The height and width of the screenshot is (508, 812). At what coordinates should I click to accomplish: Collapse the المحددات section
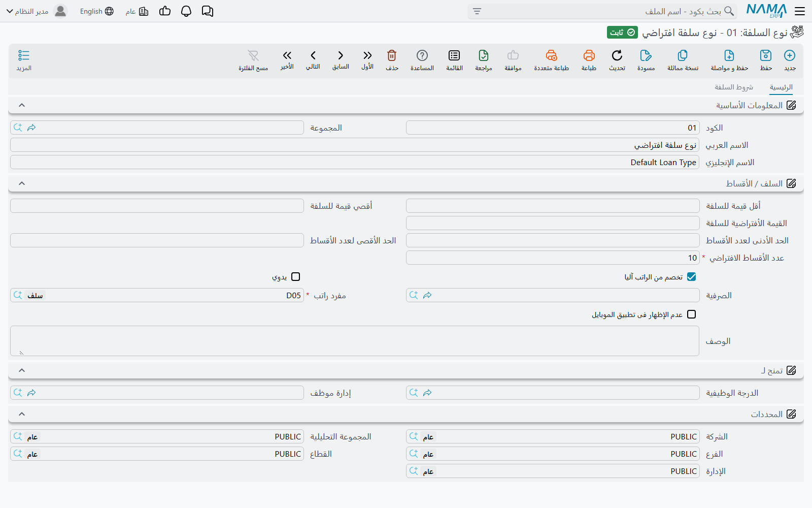(x=22, y=414)
